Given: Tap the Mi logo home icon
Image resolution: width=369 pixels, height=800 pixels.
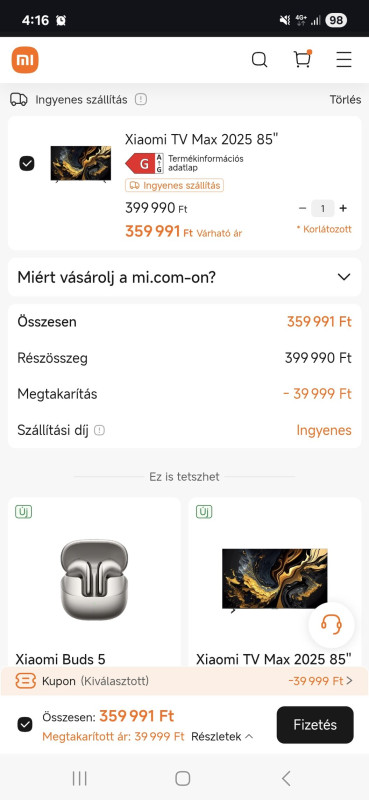Looking at the screenshot, I should point(25,60).
